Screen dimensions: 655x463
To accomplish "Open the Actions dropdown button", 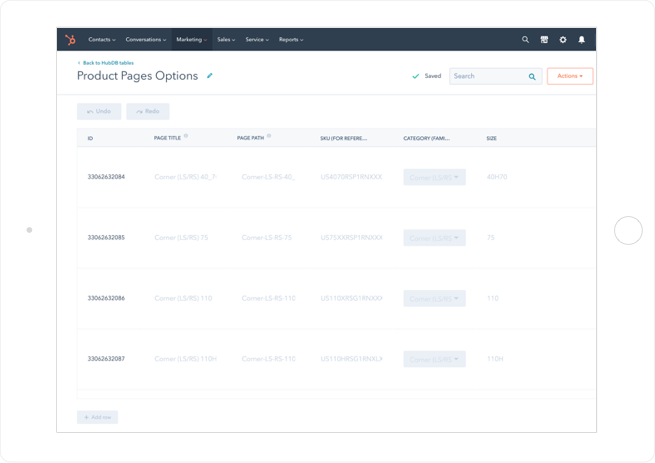I will 570,76.
